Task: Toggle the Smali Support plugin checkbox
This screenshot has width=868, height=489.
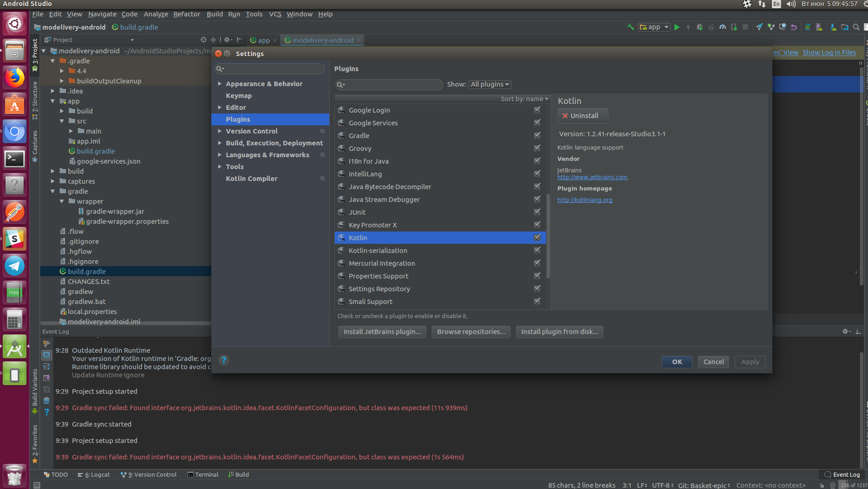Action: pos(537,301)
